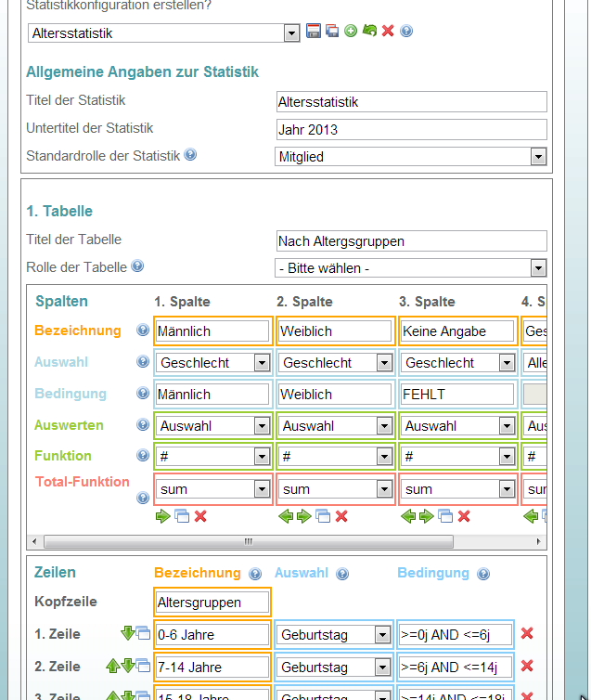Click the green undo arrow icon

(x=369, y=32)
